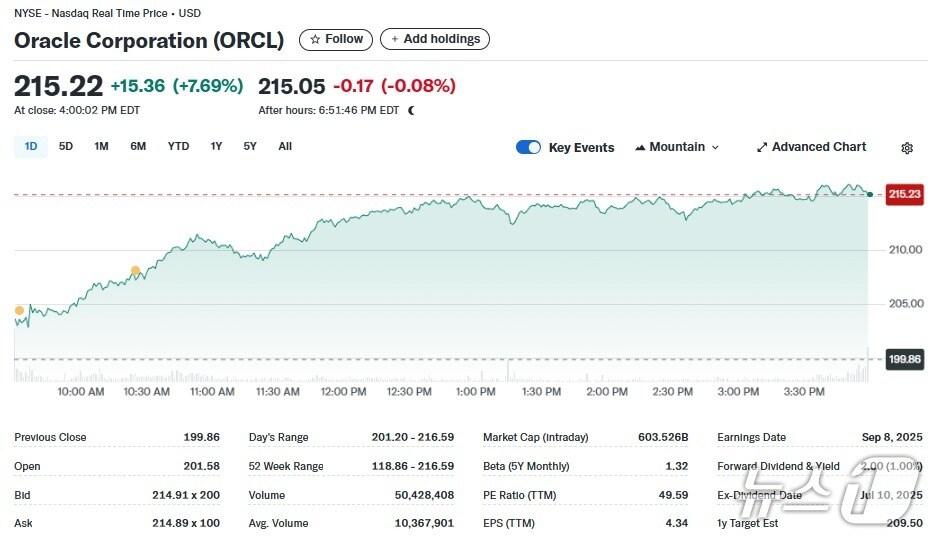Image resolution: width=933 pixels, height=538 pixels.
Task: Select the 1Y time range
Action: click(x=216, y=146)
